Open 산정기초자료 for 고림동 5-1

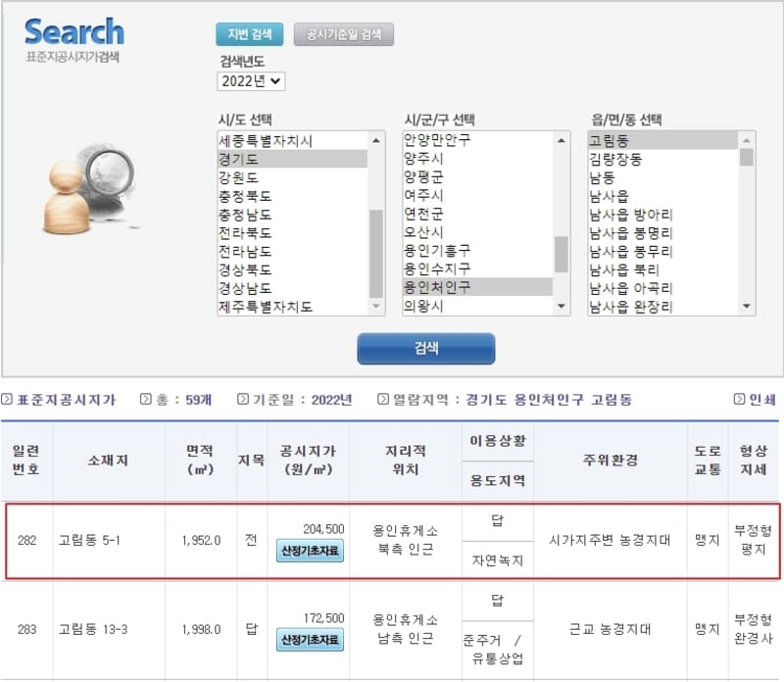click(x=310, y=551)
